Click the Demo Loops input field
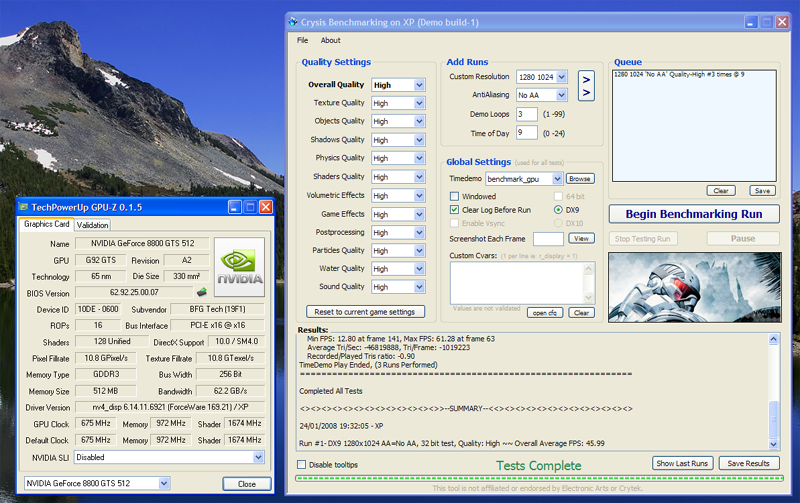The width and height of the screenshot is (800, 503). (x=527, y=114)
